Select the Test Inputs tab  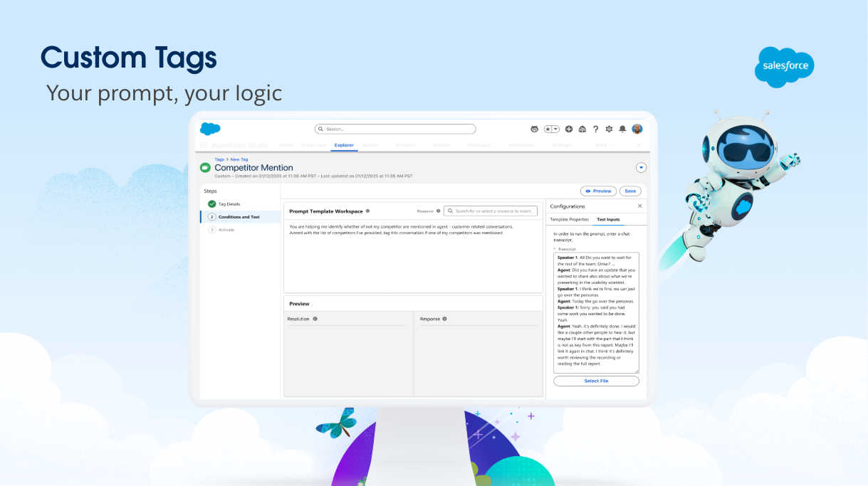click(x=608, y=219)
